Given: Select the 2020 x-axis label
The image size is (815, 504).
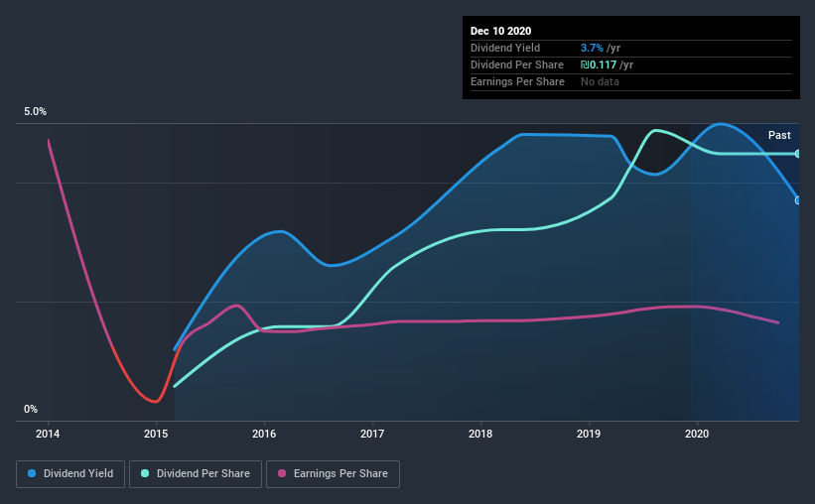Looking at the screenshot, I should coord(697,434).
